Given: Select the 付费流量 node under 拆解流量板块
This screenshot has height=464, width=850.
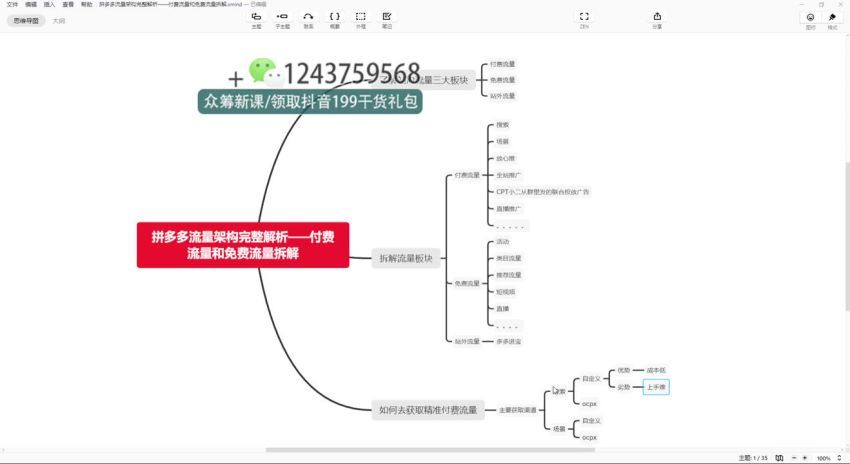Looking at the screenshot, I should point(467,175).
